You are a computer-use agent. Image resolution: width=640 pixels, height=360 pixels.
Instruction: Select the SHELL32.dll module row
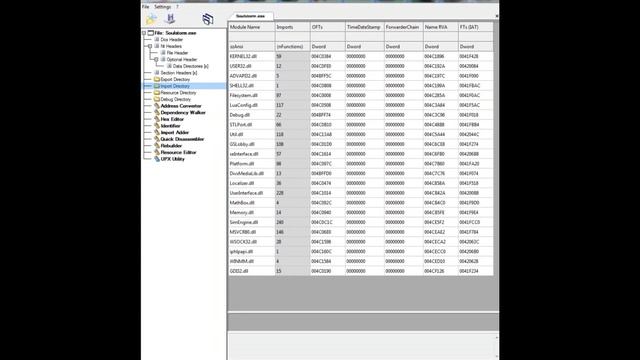[360, 86]
